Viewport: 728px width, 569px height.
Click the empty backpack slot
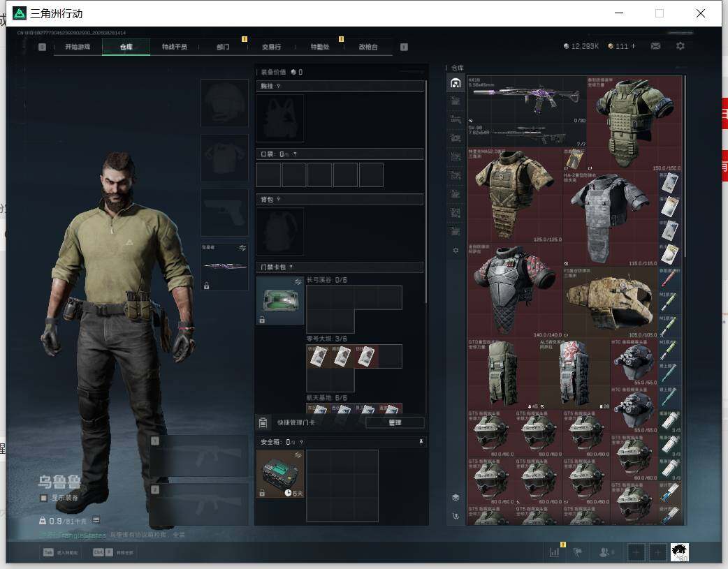[x=280, y=231]
